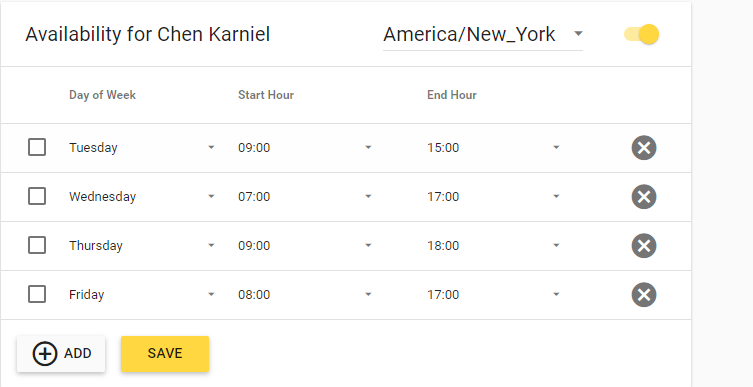Image resolution: width=753 pixels, height=387 pixels.
Task: Check the Tuesday row checkbox
Action: (37, 147)
